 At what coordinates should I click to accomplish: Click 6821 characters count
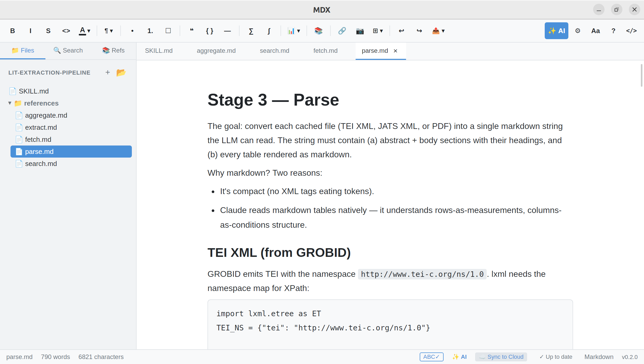click(x=101, y=357)
